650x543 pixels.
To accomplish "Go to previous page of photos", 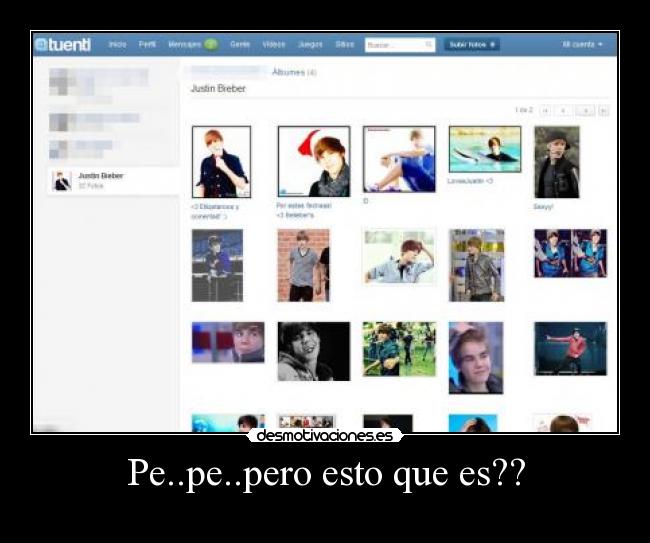I will point(563,111).
